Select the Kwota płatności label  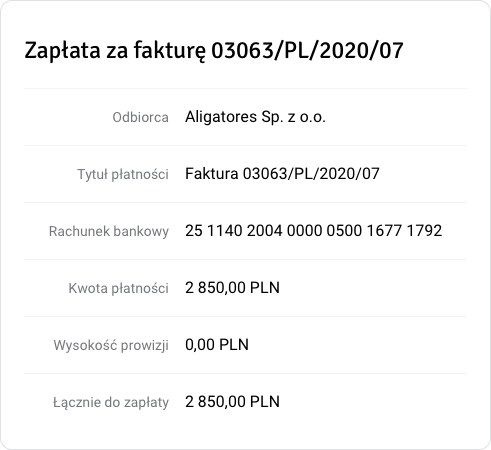point(118,288)
